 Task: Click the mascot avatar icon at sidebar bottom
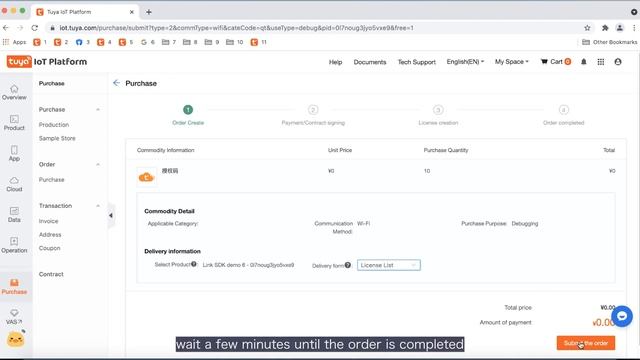[x=16, y=338]
